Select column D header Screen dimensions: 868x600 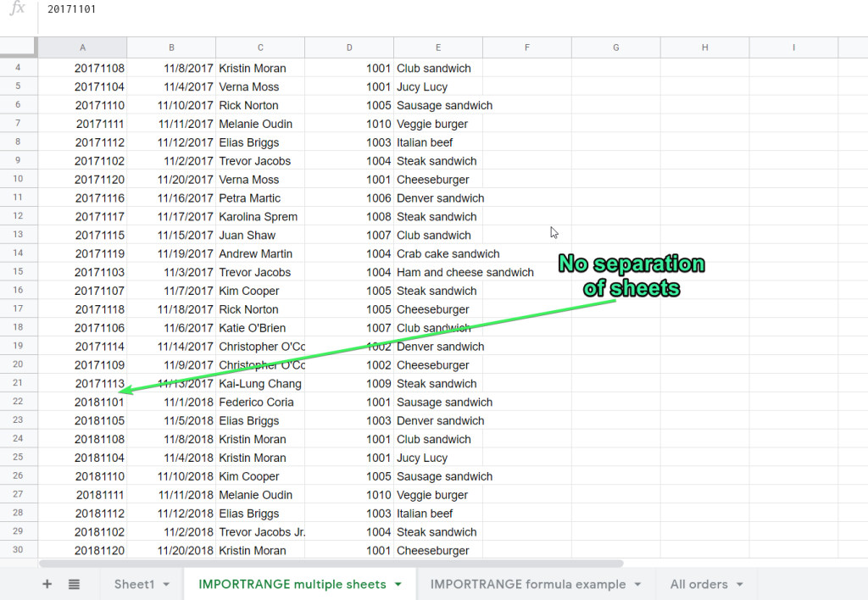coord(348,47)
